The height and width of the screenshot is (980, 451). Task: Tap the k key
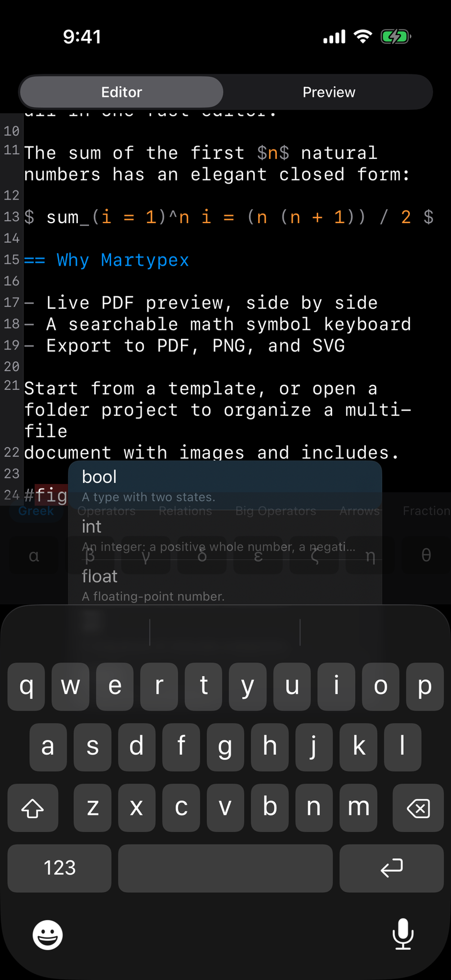coord(358,747)
